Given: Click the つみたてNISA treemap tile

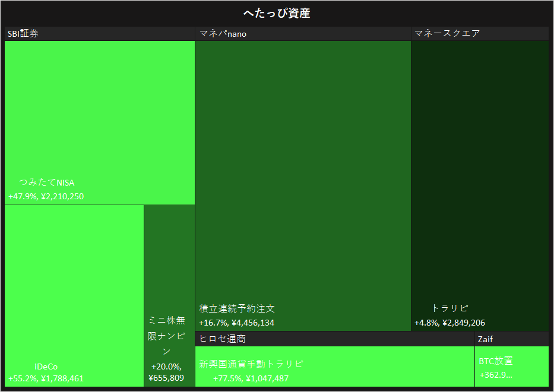Looking at the screenshot, I should (100, 122).
